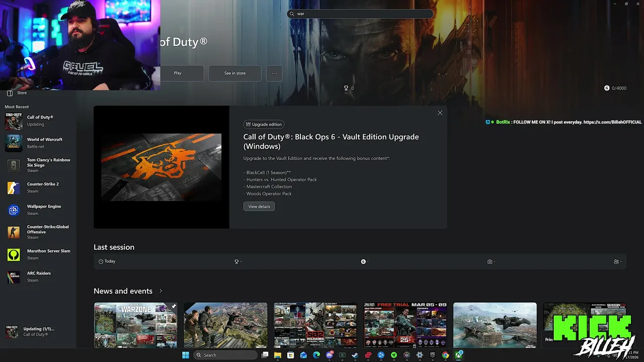The width and height of the screenshot is (644, 362).
Task: Open the helicopter over river news thumbnail
Action: (x=495, y=325)
